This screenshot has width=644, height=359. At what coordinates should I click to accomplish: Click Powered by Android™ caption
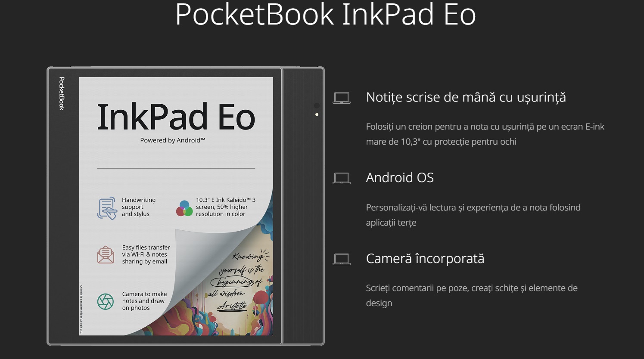point(172,140)
